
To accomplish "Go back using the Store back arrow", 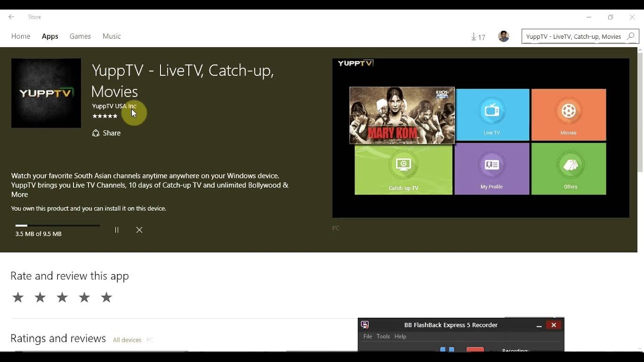I will [x=11, y=17].
